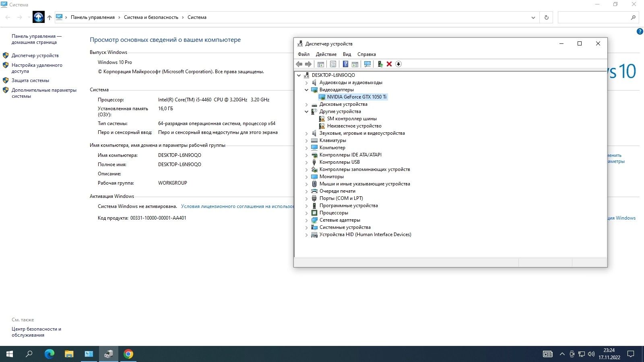This screenshot has height=362, width=644.
Task: Click the SM bus controller warning icon
Action: 322,119
